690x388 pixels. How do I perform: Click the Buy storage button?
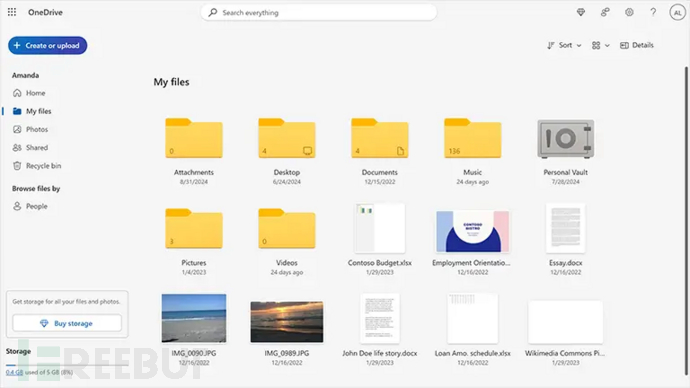coord(67,323)
